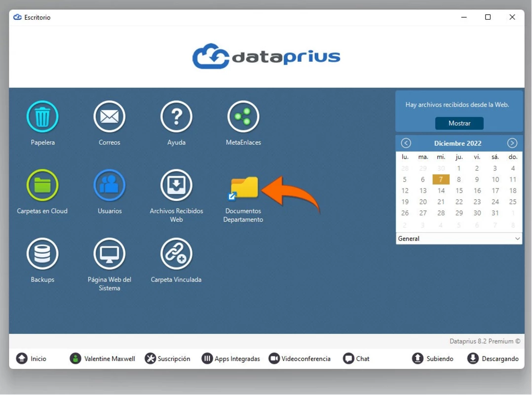Go to next month in calendar
Viewport: 532px width, 395px height.
[512, 143]
